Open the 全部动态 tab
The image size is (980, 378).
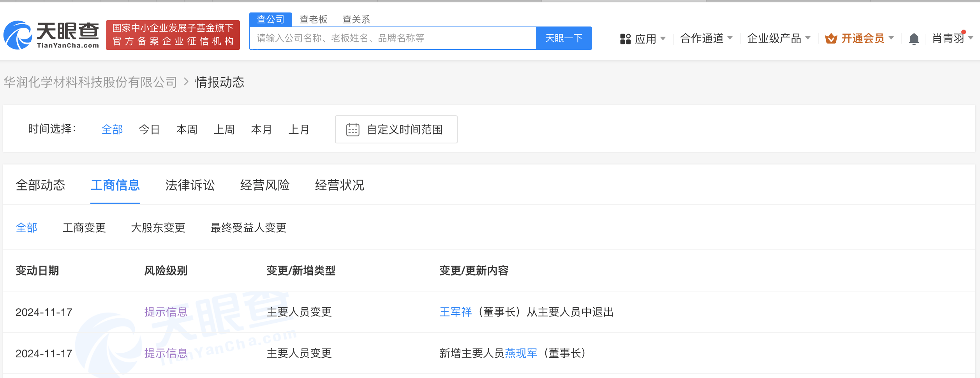tap(41, 185)
